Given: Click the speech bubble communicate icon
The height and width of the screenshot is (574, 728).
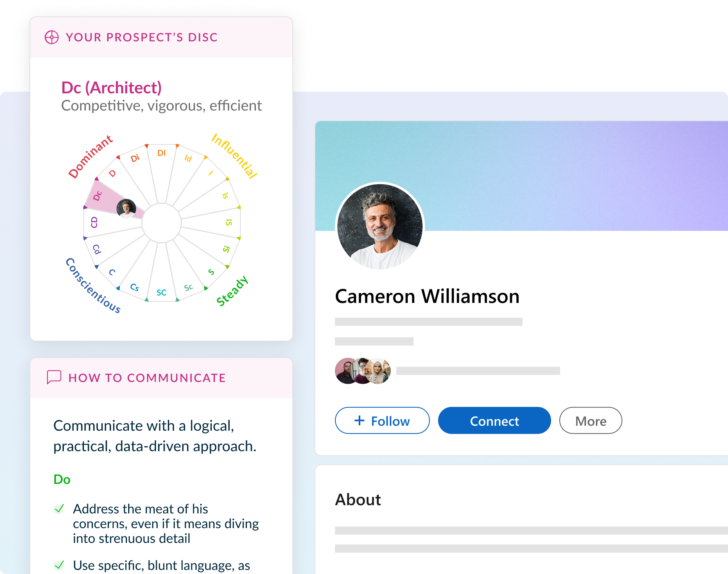Looking at the screenshot, I should (x=54, y=377).
